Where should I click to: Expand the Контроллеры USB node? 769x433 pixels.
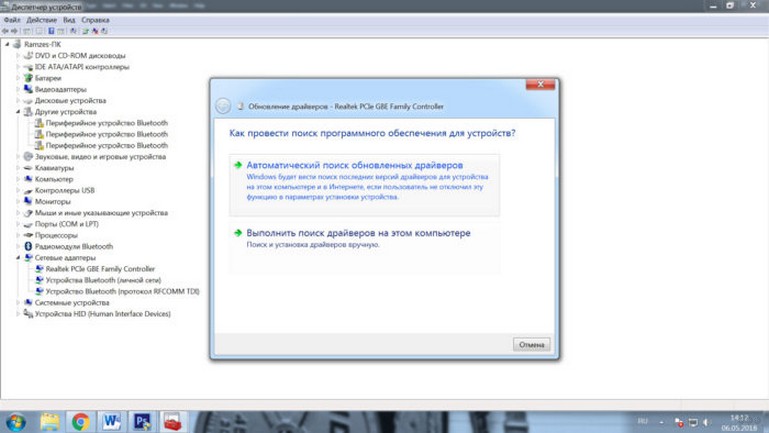(x=18, y=190)
